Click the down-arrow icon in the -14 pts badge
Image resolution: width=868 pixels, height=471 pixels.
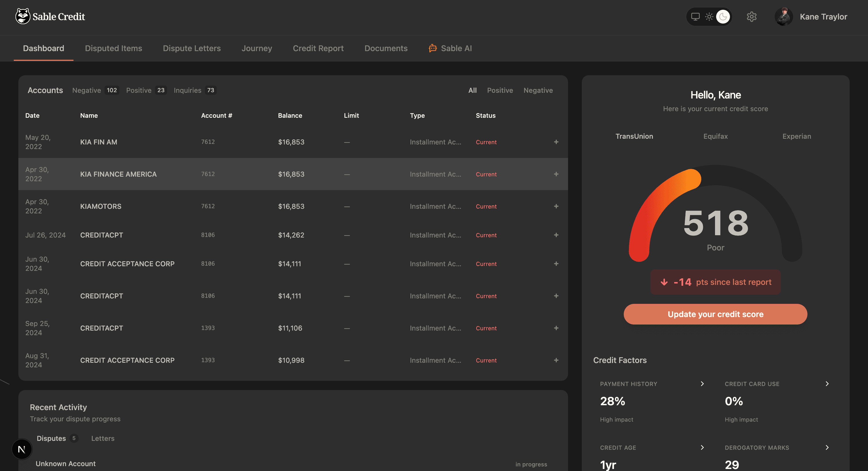coord(664,282)
